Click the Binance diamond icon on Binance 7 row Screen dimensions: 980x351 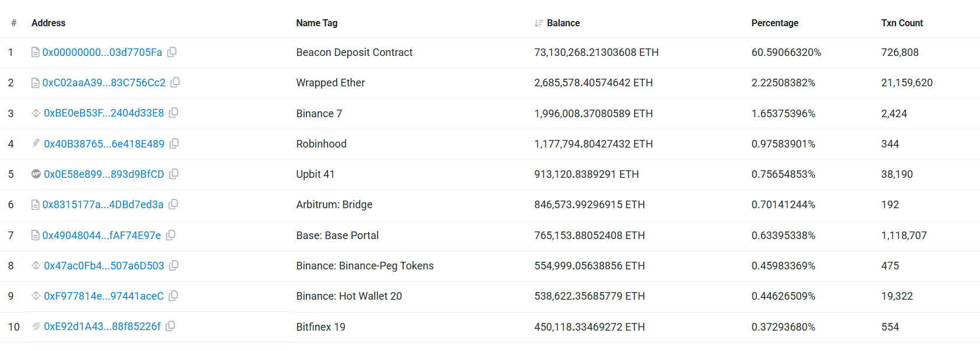[36, 113]
